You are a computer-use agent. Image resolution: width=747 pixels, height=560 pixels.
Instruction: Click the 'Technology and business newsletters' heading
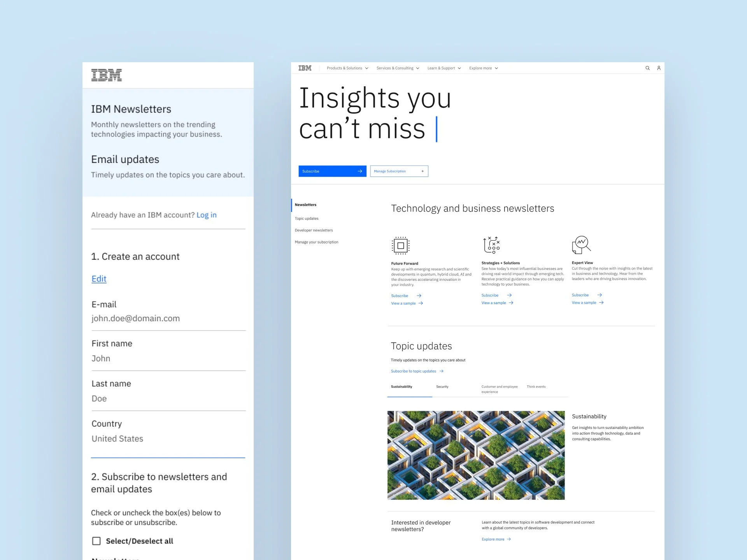point(472,208)
